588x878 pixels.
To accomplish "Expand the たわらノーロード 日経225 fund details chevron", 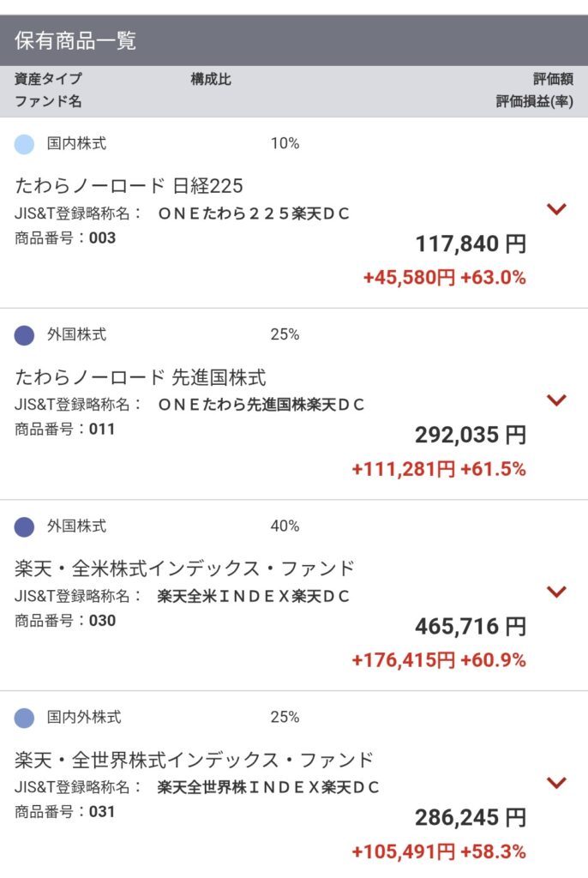I will click(x=557, y=209).
